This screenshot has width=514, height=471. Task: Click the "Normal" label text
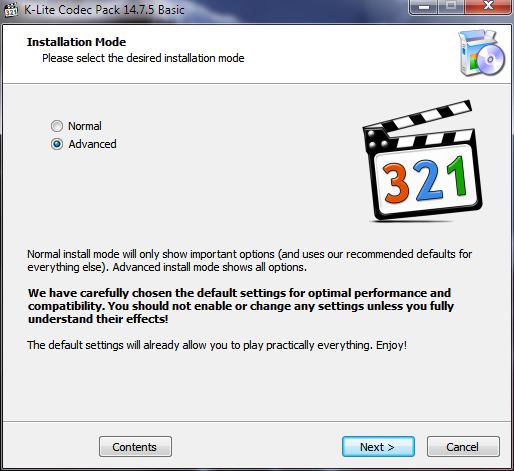pos(85,126)
